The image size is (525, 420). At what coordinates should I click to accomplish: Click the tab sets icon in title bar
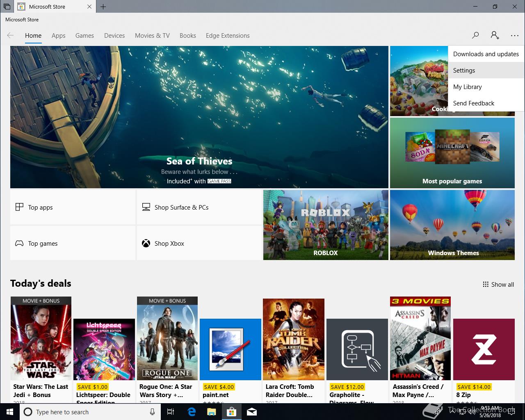[7, 7]
